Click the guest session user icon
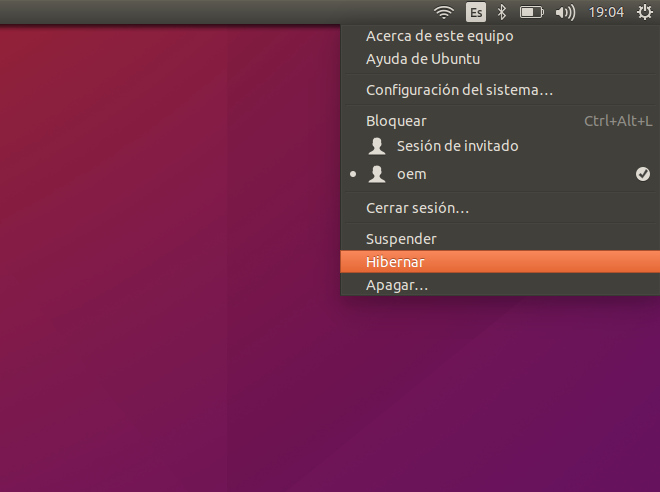Image resolution: width=660 pixels, height=492 pixels. tap(377, 146)
